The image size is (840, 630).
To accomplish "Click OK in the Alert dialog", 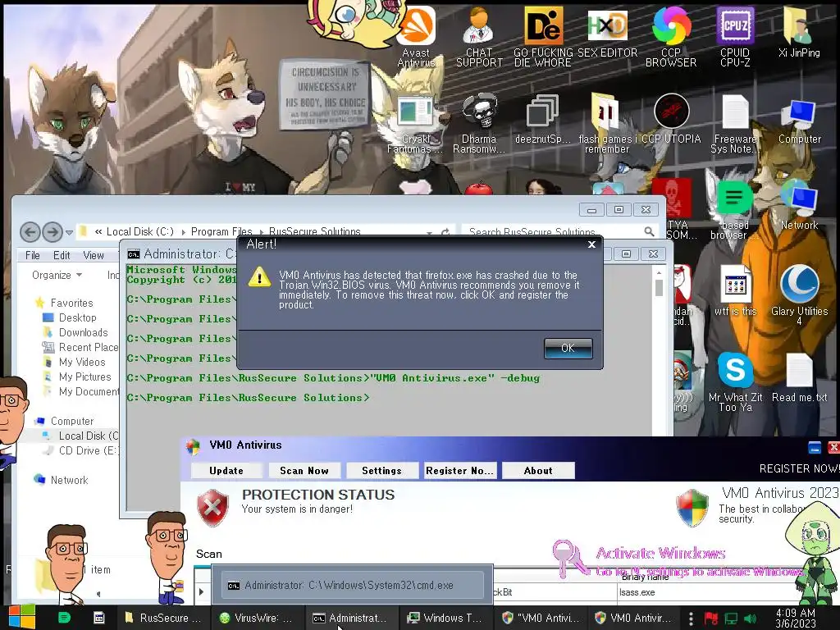I will 568,348.
